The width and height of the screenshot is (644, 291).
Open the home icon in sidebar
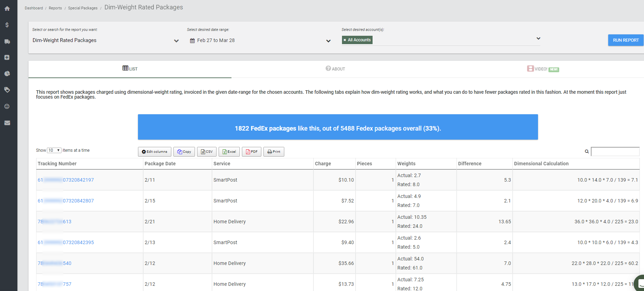[x=7, y=8]
